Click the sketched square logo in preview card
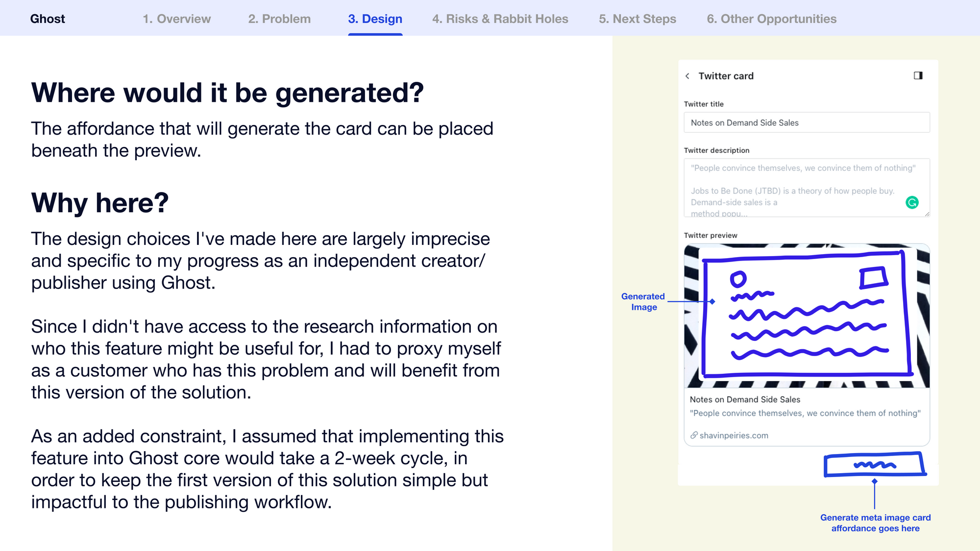 coord(874,277)
